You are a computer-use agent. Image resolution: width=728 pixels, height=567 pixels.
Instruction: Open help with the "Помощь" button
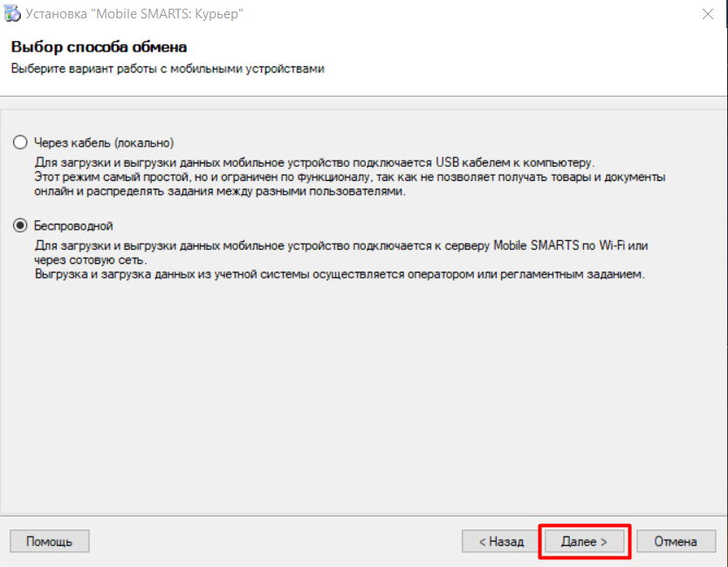click(49, 542)
